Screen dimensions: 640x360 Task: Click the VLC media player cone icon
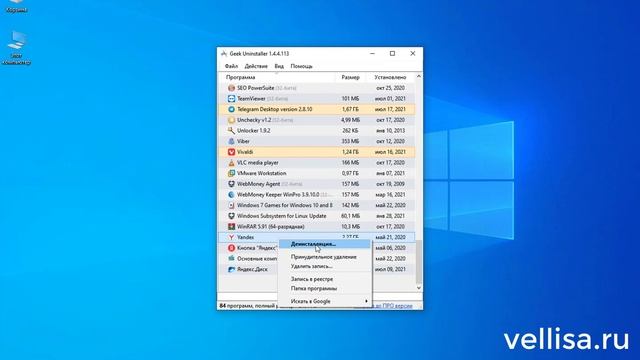click(x=231, y=162)
